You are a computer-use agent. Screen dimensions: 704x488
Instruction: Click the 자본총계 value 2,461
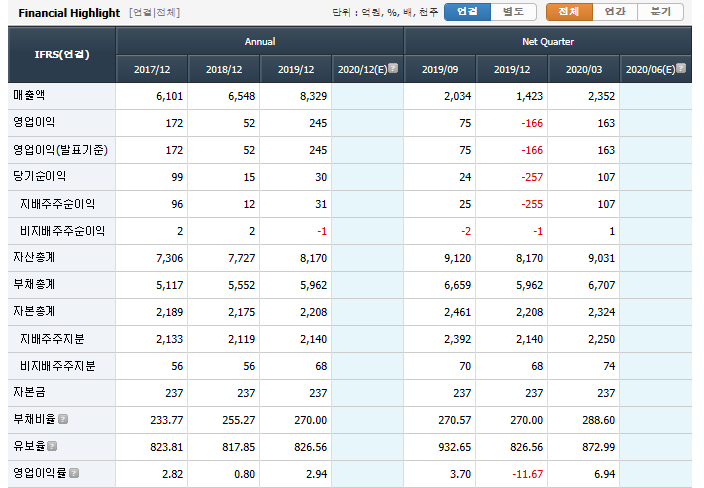point(458,312)
